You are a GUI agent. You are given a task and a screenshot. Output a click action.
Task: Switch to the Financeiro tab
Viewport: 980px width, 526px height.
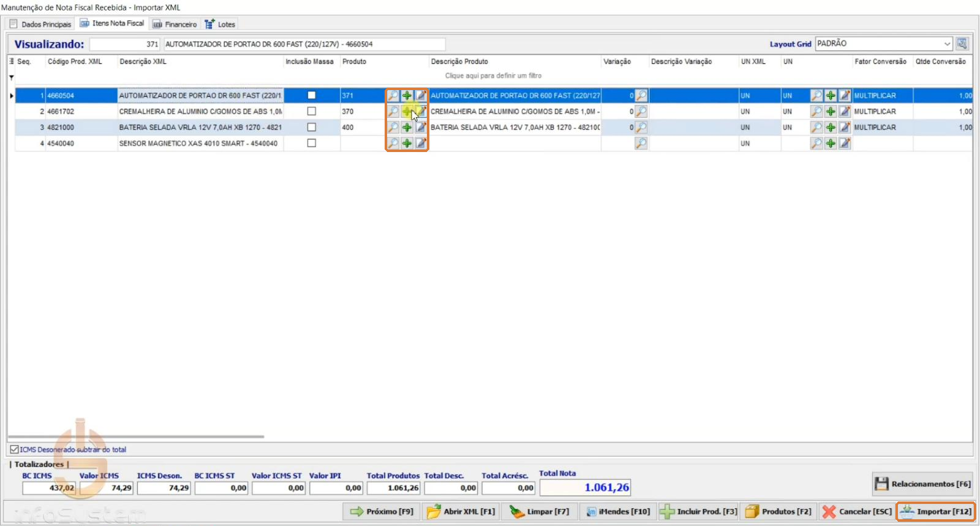click(175, 24)
